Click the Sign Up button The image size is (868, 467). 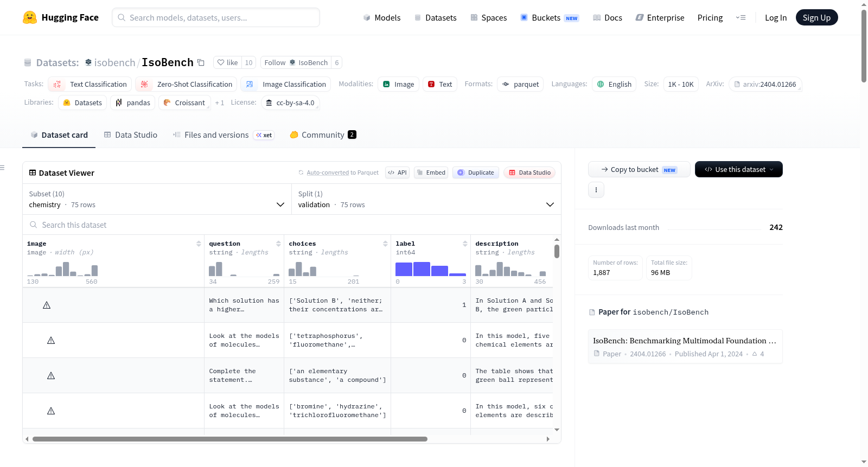point(816,17)
